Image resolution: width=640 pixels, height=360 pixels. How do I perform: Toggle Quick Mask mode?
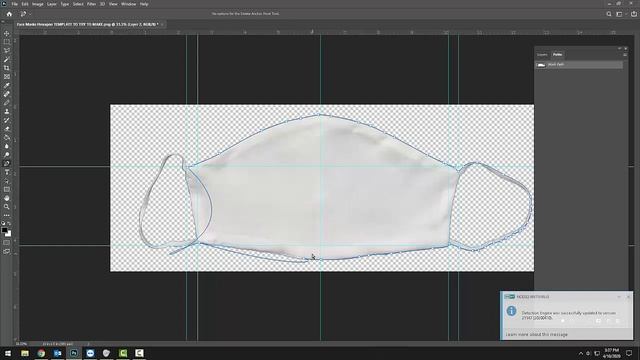pos(7,243)
